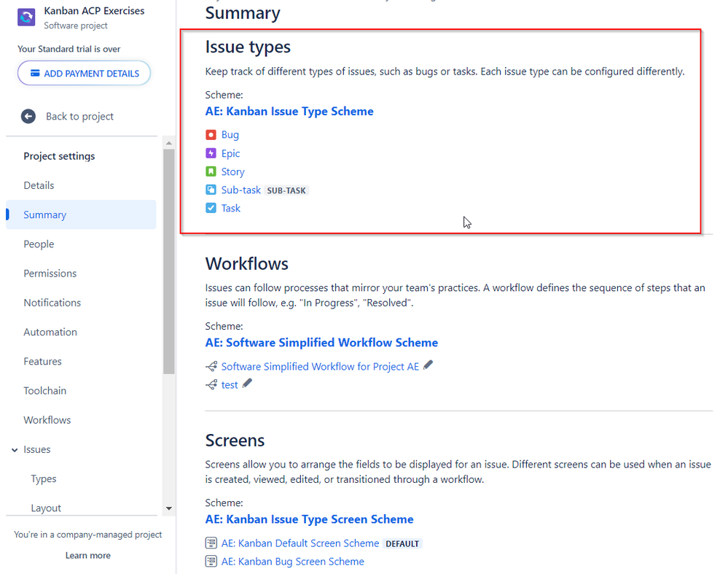Open the Story issue type link
The image size is (728, 574).
(232, 171)
